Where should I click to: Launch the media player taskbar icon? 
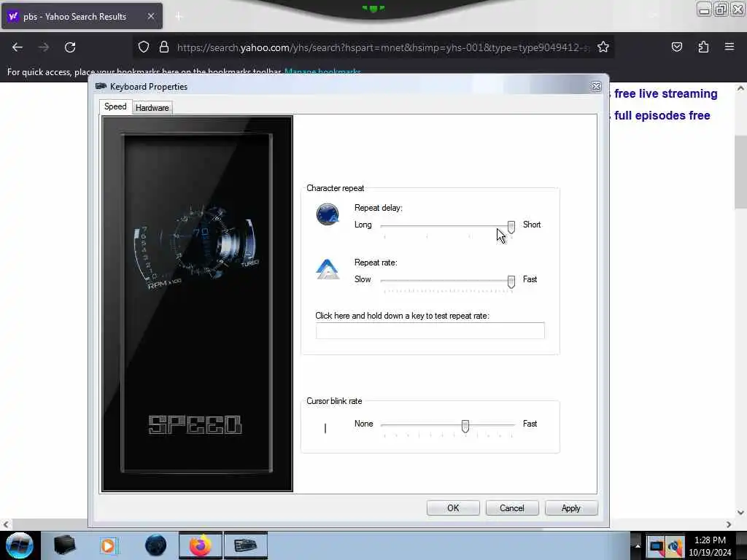click(x=109, y=545)
